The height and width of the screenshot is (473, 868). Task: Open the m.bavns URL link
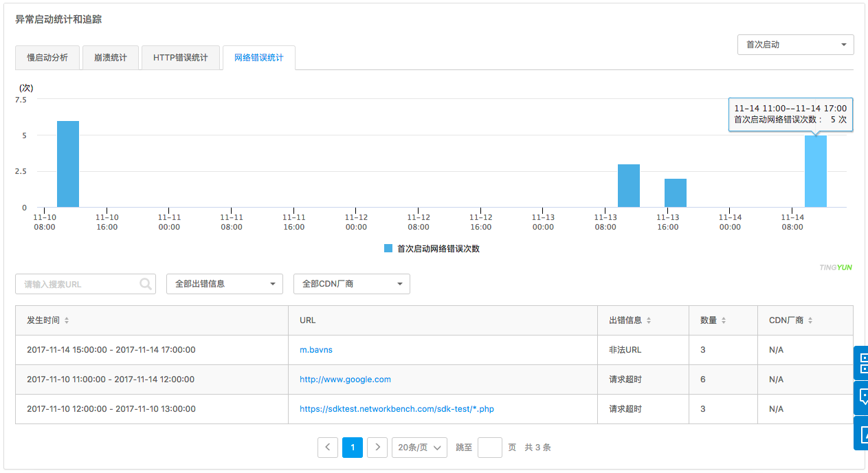316,350
